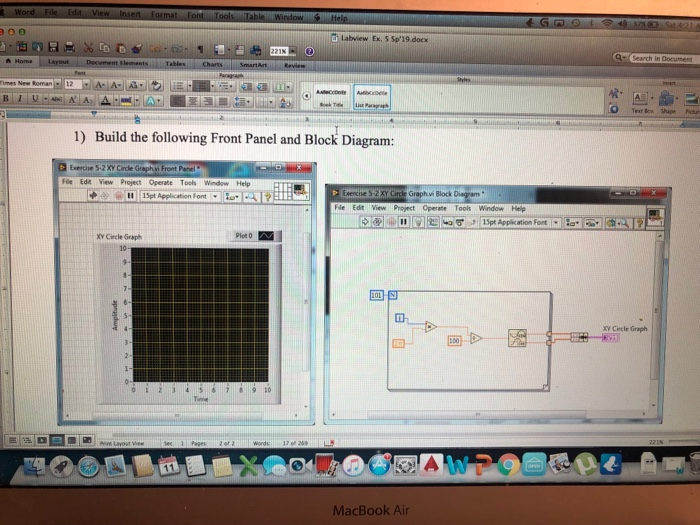Select the Format Painter brush icon
Screen dimensions: 700x525
[137, 48]
